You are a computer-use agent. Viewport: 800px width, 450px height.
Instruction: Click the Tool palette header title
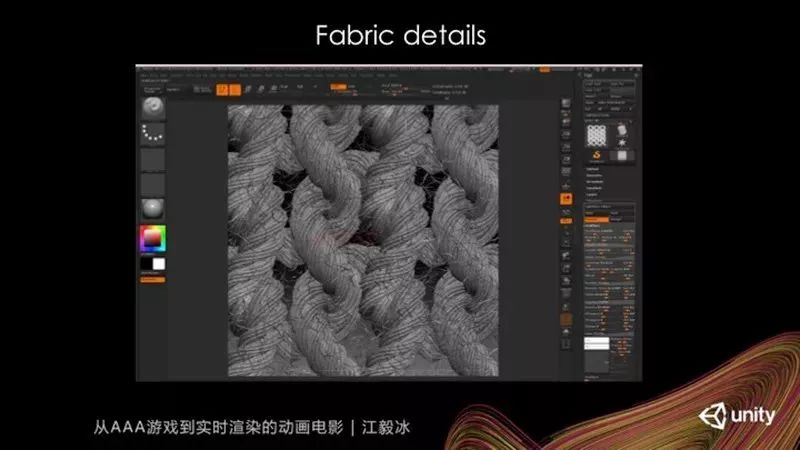pos(588,75)
